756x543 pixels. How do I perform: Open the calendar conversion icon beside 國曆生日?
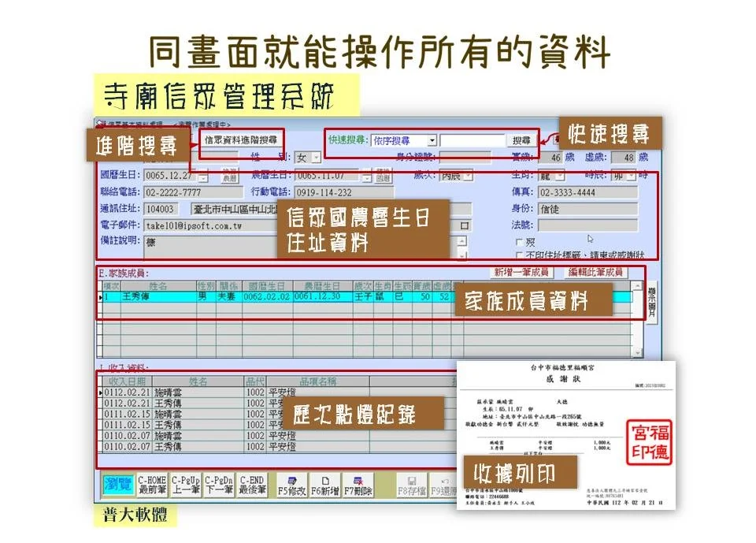228,177
